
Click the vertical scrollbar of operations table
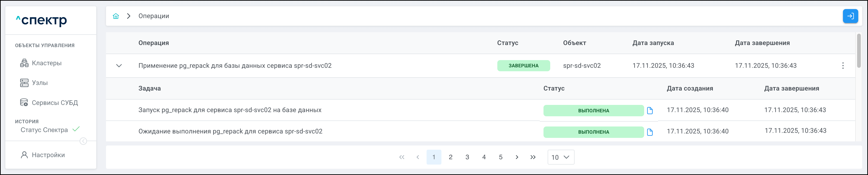(x=859, y=51)
